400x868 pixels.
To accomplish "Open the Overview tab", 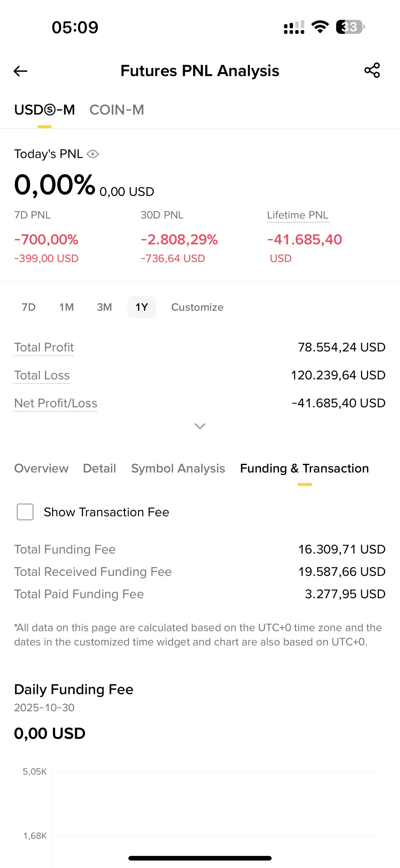I will pyautogui.click(x=41, y=468).
